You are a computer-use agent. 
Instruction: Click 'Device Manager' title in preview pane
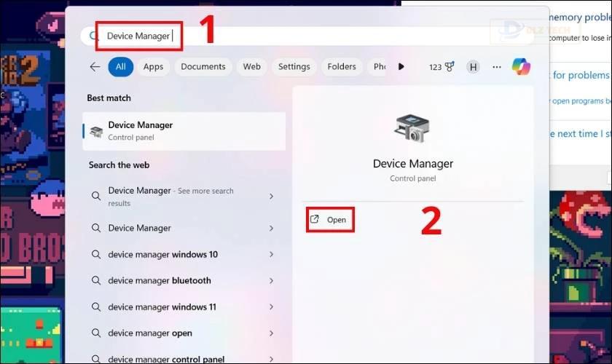point(413,164)
